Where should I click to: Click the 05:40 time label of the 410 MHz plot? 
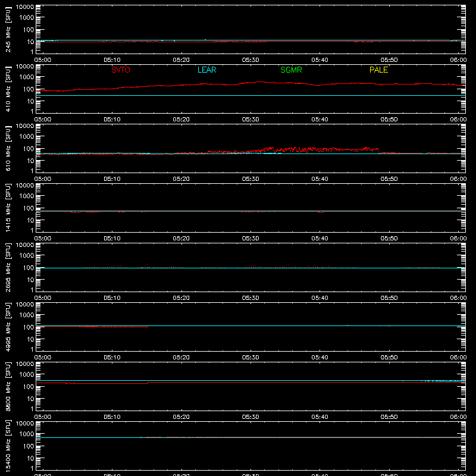tap(320, 120)
